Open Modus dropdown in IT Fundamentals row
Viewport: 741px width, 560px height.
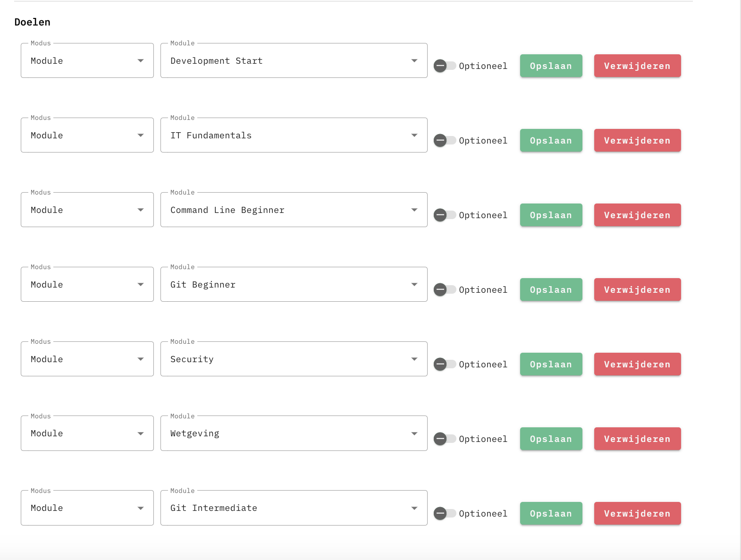87,135
